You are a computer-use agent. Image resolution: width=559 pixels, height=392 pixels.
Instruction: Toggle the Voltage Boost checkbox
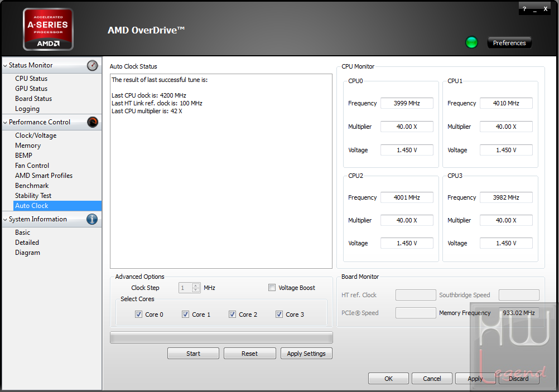[x=272, y=288]
